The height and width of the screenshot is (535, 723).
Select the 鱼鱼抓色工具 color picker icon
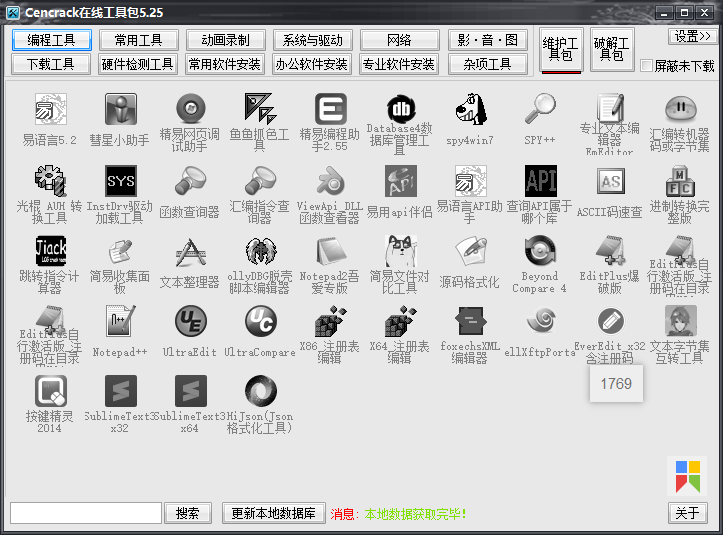click(x=261, y=109)
